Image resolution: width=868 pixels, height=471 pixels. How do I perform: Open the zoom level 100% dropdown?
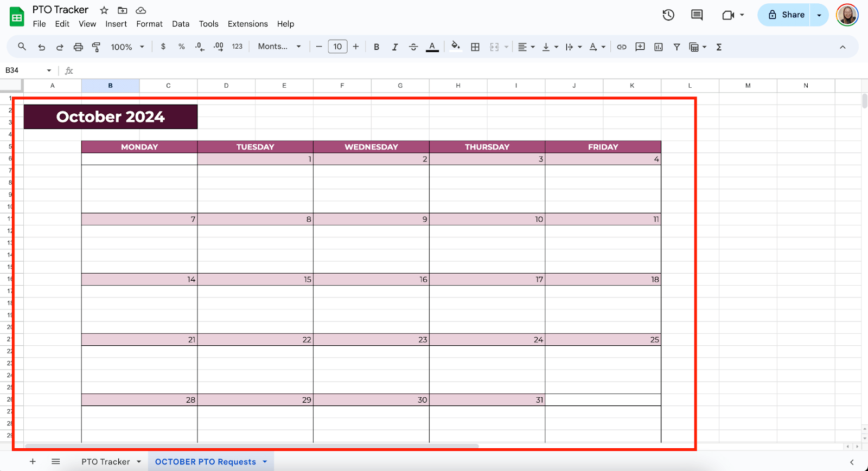point(127,47)
